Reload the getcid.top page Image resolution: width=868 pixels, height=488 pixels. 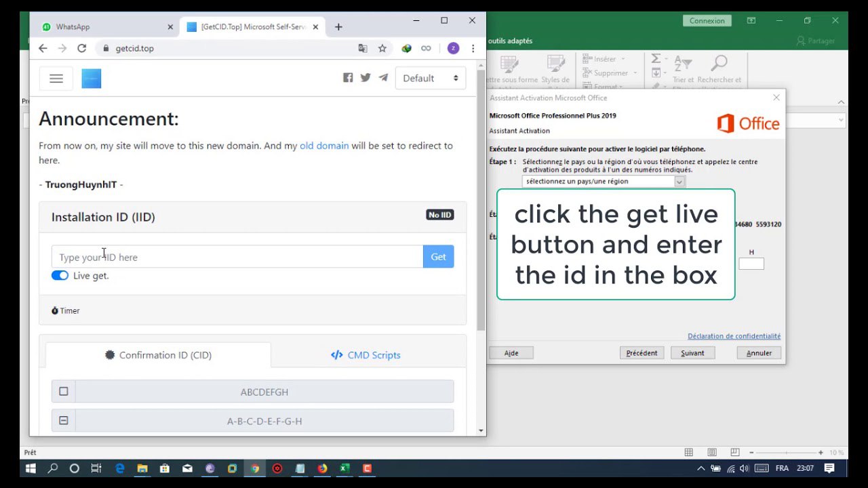(82, 48)
